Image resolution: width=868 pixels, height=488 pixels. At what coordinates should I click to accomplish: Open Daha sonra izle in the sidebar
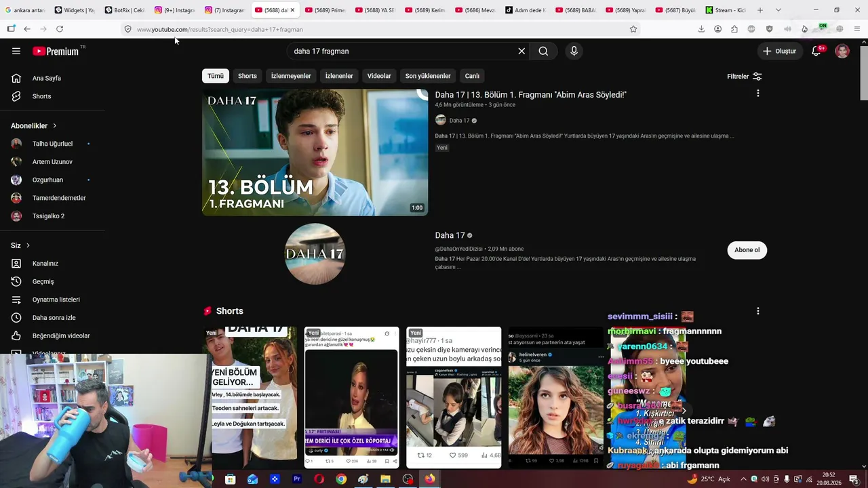pos(54,318)
